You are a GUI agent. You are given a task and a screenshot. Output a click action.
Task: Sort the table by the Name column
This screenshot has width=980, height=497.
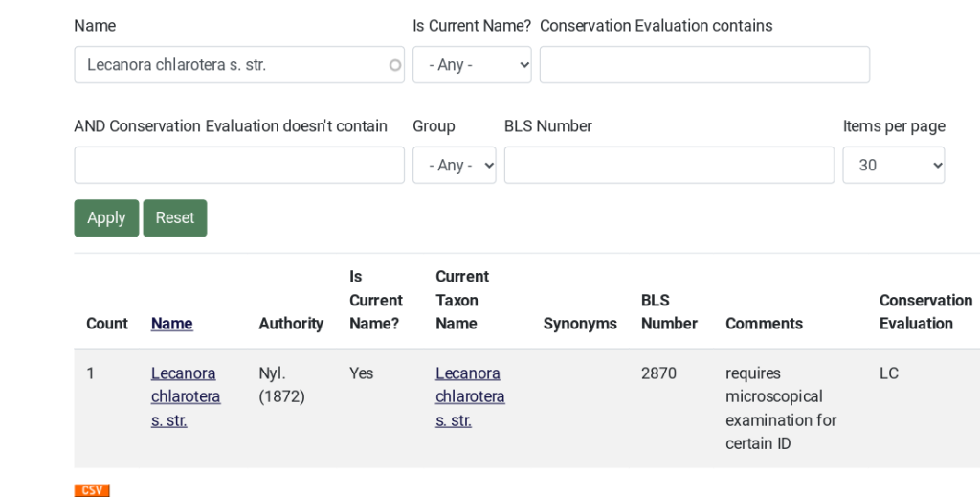(172, 324)
